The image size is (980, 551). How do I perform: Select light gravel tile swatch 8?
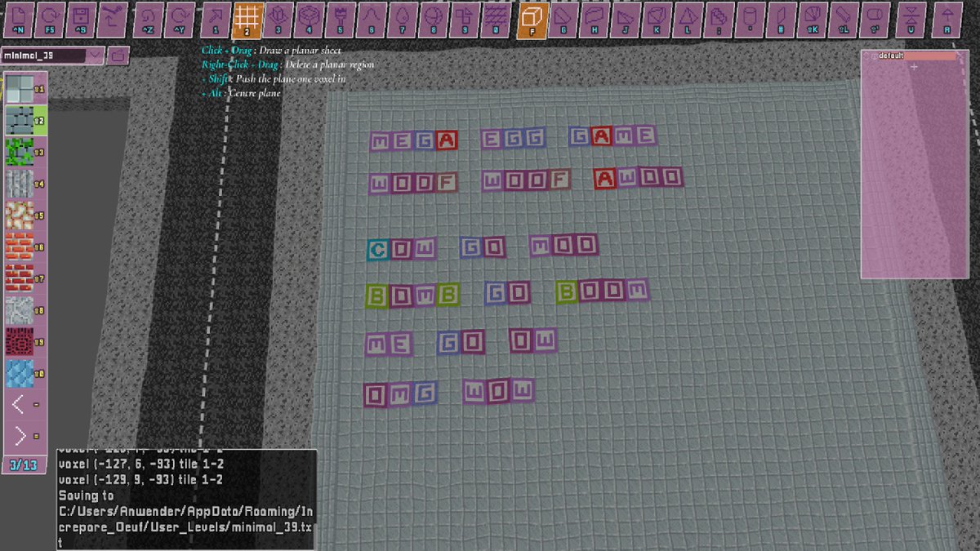coord(20,310)
